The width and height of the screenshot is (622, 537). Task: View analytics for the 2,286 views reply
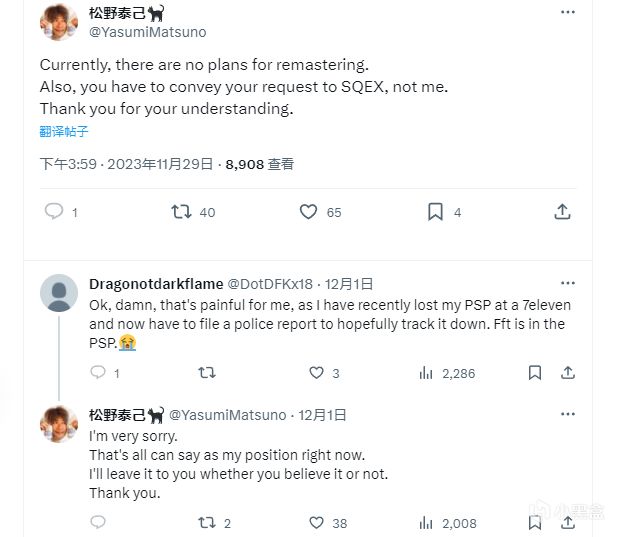pyautogui.click(x=428, y=373)
